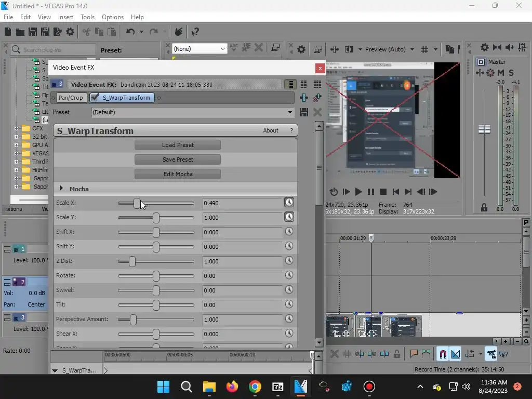Image resolution: width=532 pixels, height=399 pixels.
Task: Click the Load Preset button
Action: [178, 145]
